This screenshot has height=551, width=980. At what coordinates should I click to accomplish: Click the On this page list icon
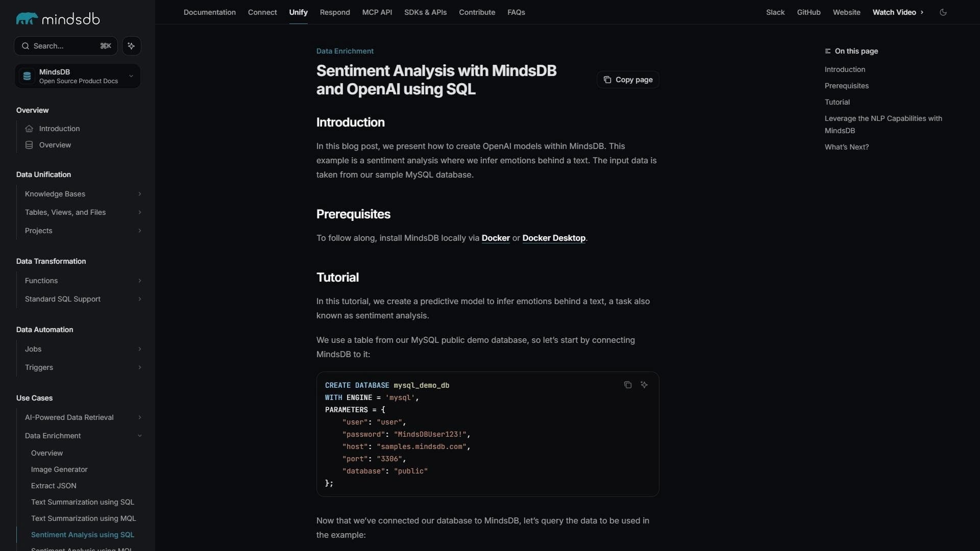827,51
